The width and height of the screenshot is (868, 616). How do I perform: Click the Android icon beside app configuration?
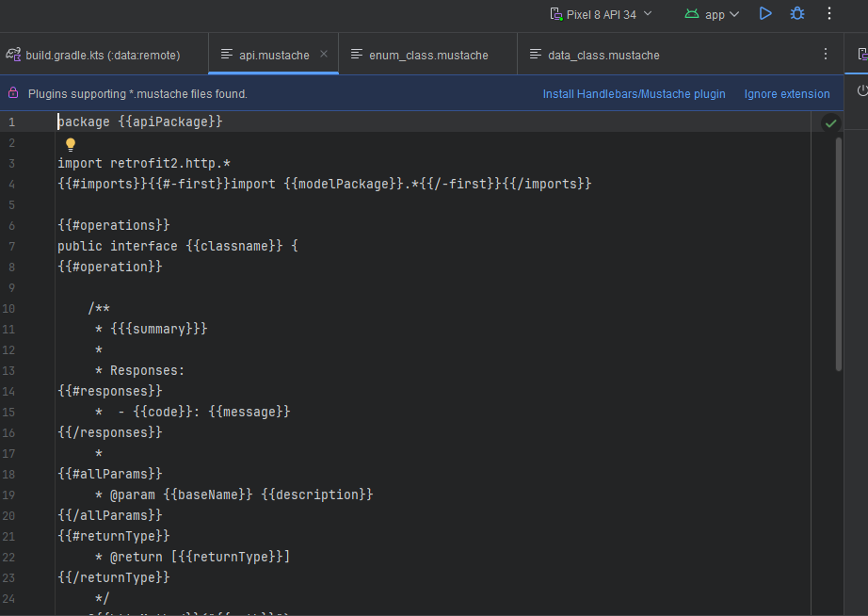[691, 14]
